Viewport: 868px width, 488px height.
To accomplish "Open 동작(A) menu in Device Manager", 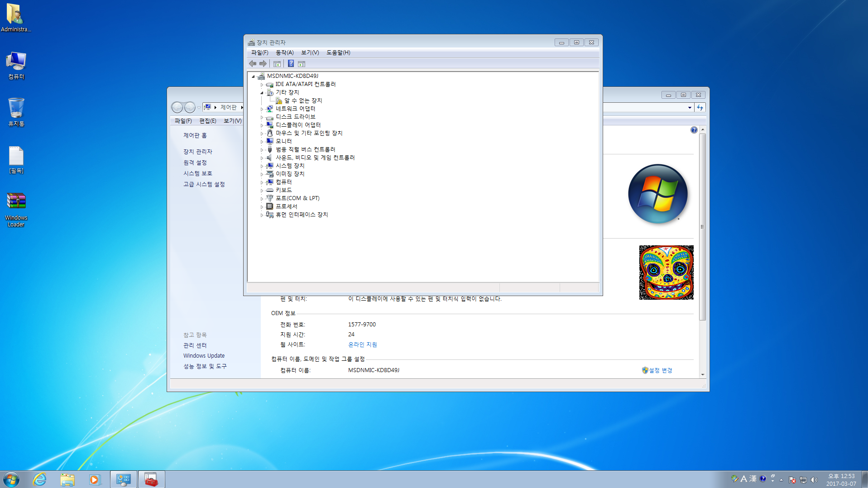I will (285, 53).
